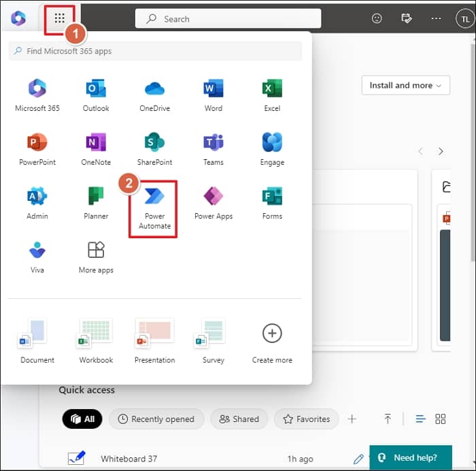The height and width of the screenshot is (471, 476).
Task: Launch Word from the launcher
Action: point(214,95)
